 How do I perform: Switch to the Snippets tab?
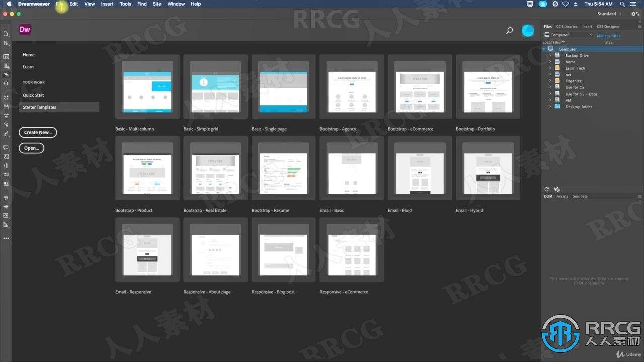(580, 196)
